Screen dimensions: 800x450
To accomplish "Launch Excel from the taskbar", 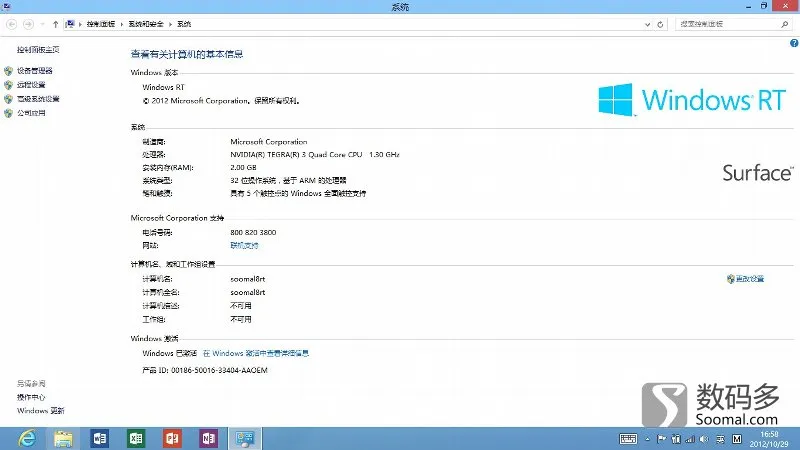I will 136,438.
